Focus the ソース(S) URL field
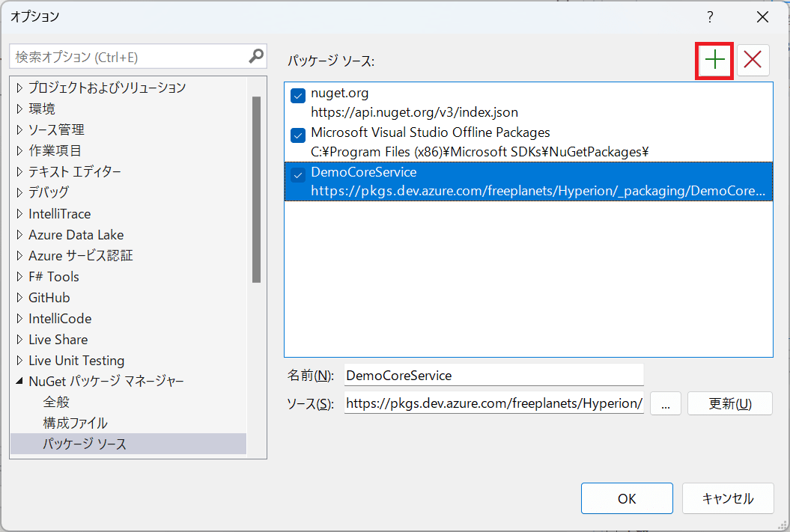Screen dimensions: 790x532 pyautogui.click(x=493, y=403)
